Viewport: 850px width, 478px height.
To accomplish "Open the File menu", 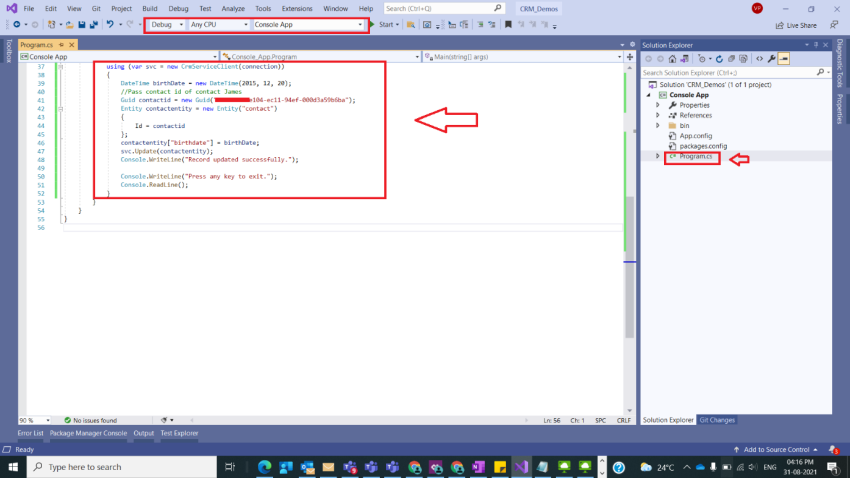I will (x=29, y=8).
